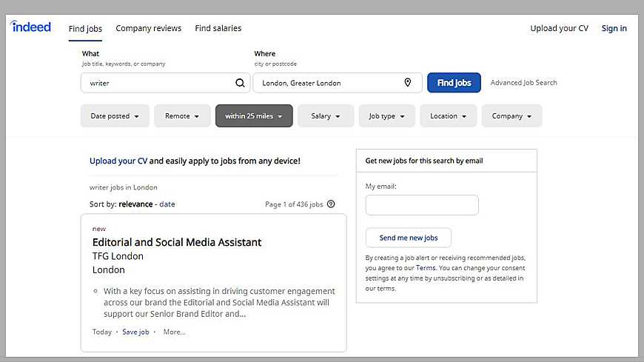The height and width of the screenshot is (362, 644).
Task: Click the location pin icon
Action: pos(407,83)
